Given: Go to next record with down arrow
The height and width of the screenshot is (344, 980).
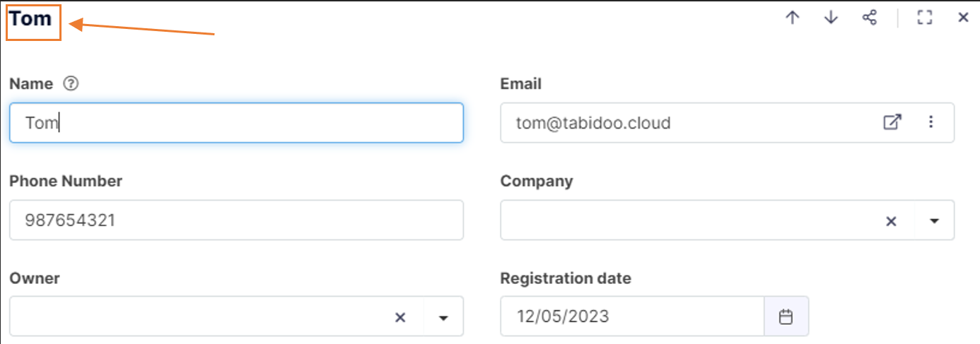Looking at the screenshot, I should (x=831, y=18).
